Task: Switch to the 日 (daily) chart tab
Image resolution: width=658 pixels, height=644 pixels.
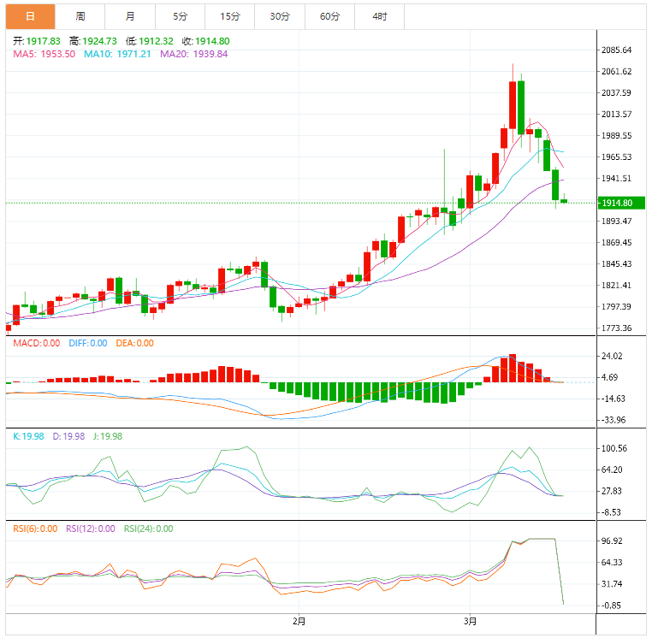Action: coord(30,16)
